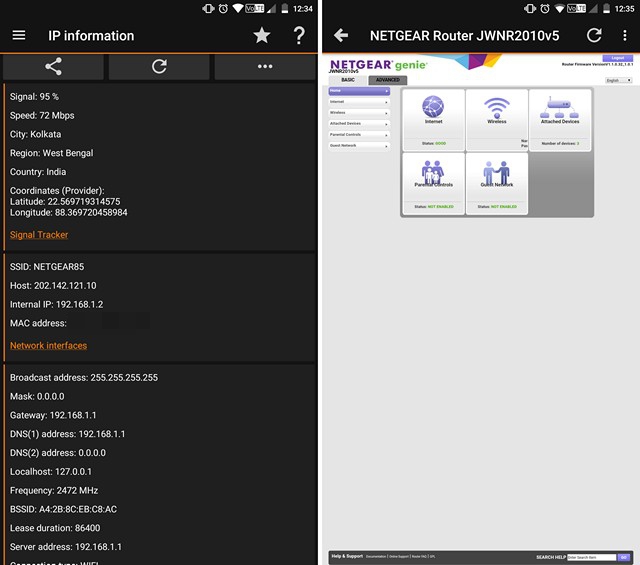Select Guest Network in the genie sidebar
Screen dimensions: 640x565
click(359, 146)
